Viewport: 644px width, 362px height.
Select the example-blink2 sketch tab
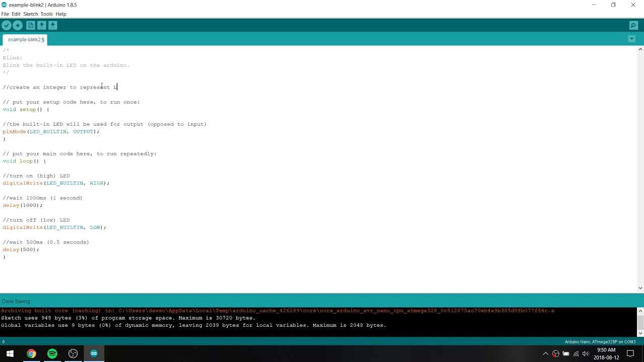[x=26, y=39]
